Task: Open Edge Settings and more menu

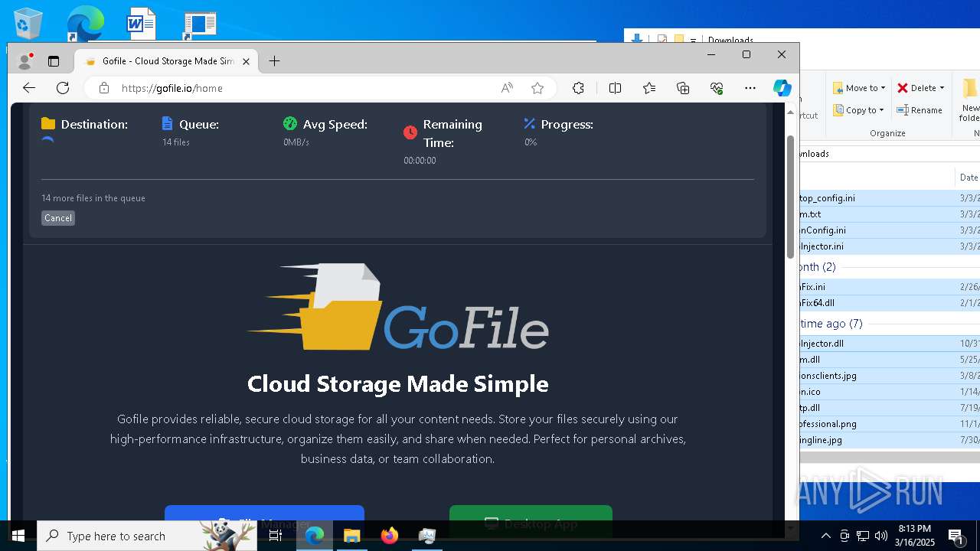Action: [x=750, y=88]
